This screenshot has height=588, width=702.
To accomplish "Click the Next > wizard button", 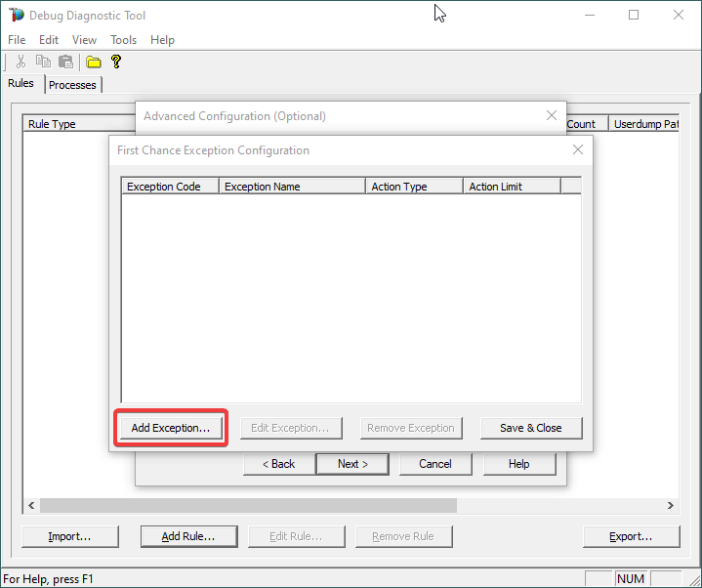I will point(352,464).
